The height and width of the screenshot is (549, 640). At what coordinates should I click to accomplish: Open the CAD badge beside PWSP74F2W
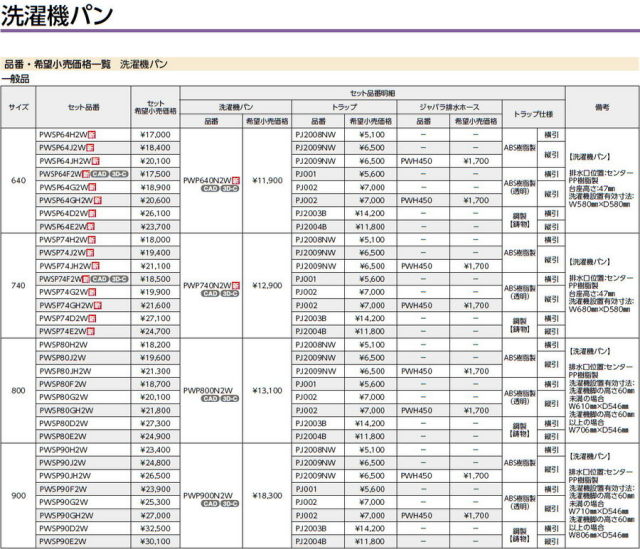tap(99, 279)
